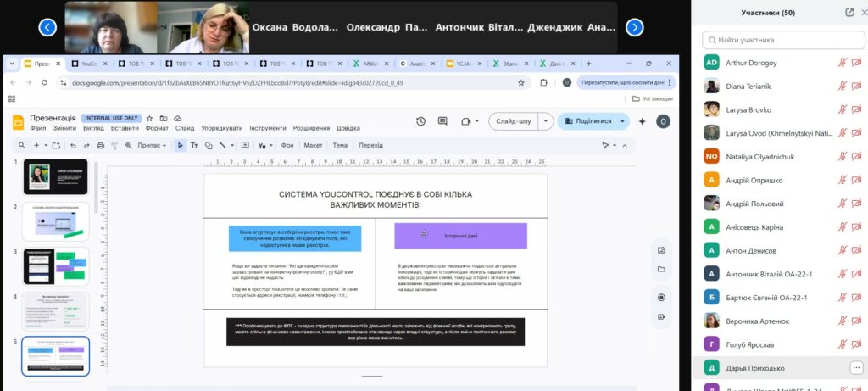This screenshot has height=391, width=868.
Task: Open browser tab search chevron
Action: pyautogui.click(x=11, y=64)
